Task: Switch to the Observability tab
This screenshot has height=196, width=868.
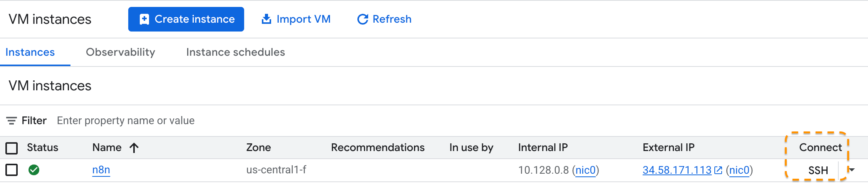Action: 121,52
